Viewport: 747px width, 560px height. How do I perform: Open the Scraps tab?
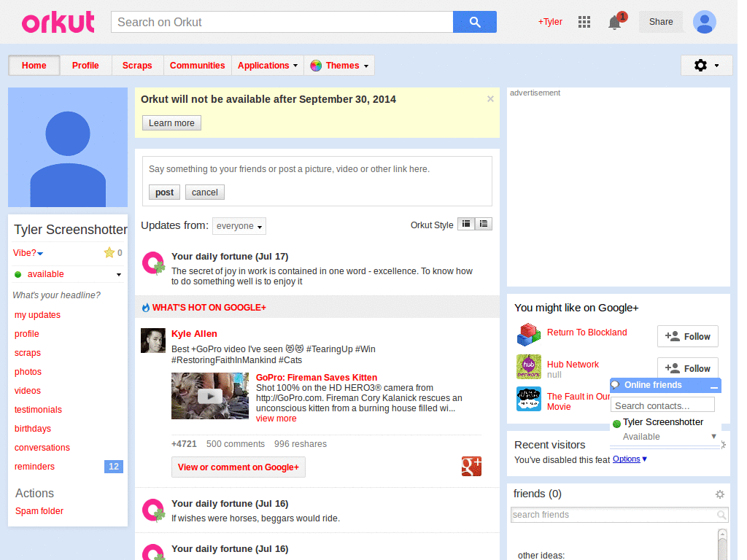click(x=137, y=66)
